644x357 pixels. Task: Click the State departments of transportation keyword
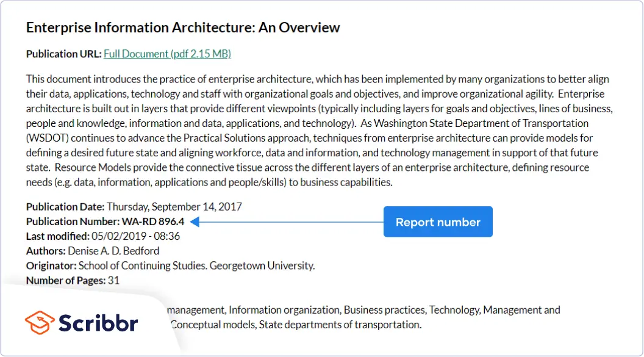340,325
